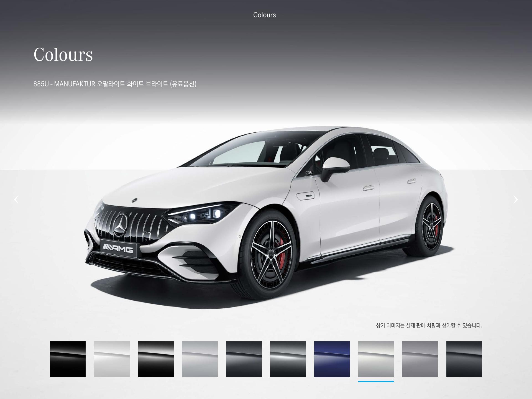Select the second bright white colour swatch
532x399 pixels.
[x=112, y=359]
